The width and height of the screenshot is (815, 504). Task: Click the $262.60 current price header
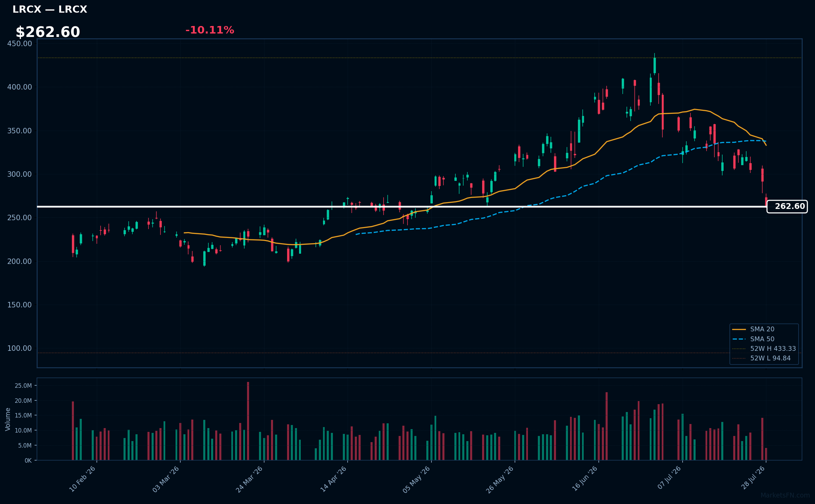tap(48, 32)
